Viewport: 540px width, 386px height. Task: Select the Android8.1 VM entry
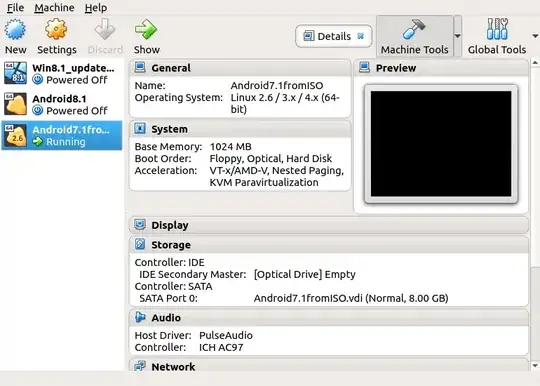pos(62,105)
